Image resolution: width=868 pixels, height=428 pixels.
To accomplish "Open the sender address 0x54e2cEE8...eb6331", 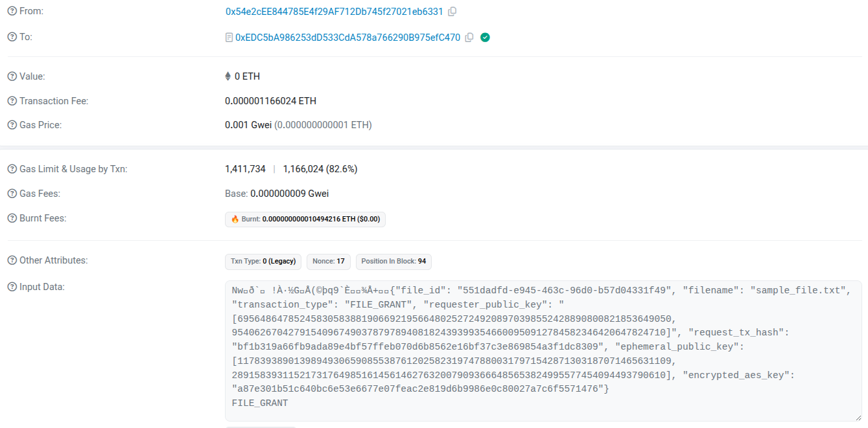I will tap(334, 12).
